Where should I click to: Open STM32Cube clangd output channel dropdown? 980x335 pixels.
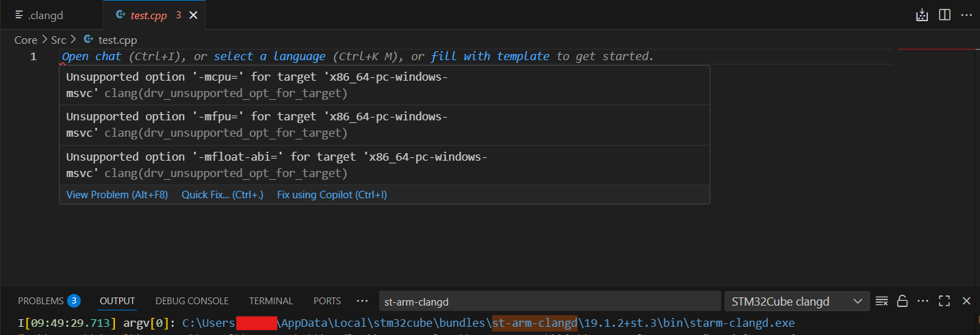(x=797, y=301)
